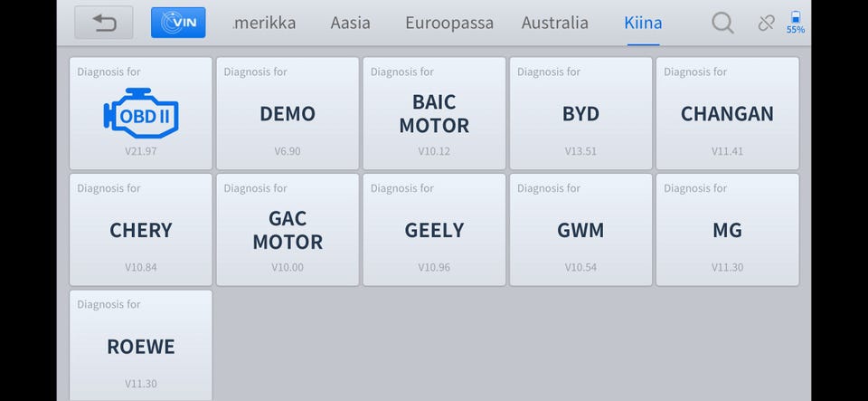Open the GWM diagnosis tile
Viewport: 868px width, 401px height.
point(580,230)
